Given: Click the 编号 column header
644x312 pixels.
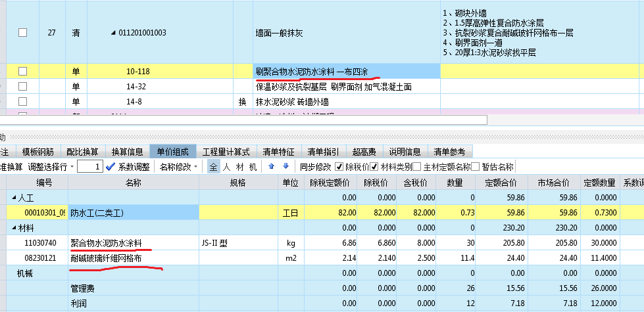Looking at the screenshot, I should pyautogui.click(x=37, y=183).
